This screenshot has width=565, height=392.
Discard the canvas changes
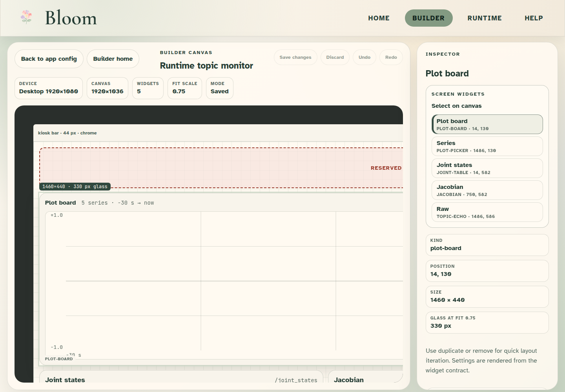click(x=335, y=57)
